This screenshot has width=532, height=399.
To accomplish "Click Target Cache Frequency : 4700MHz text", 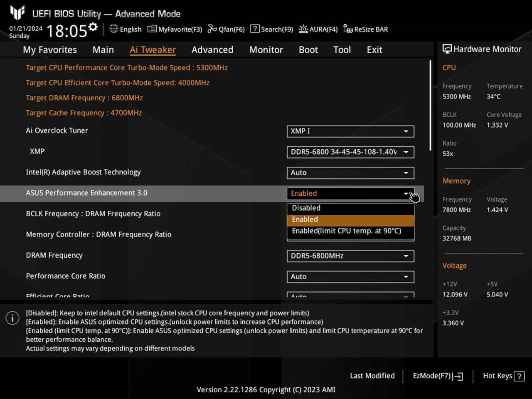I will pos(84,113).
